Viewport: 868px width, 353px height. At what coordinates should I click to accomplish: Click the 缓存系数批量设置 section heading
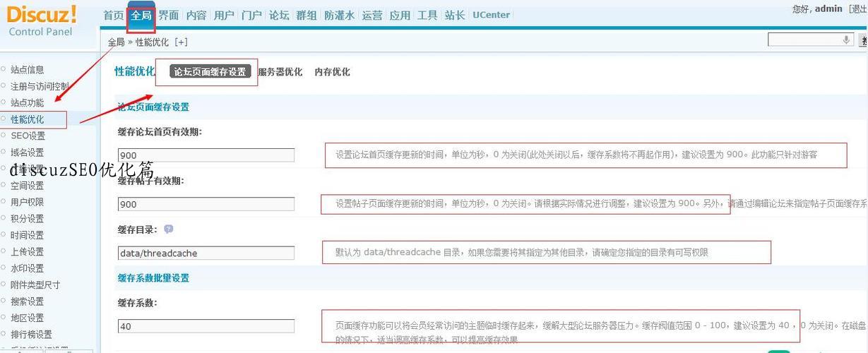pyautogui.click(x=153, y=278)
